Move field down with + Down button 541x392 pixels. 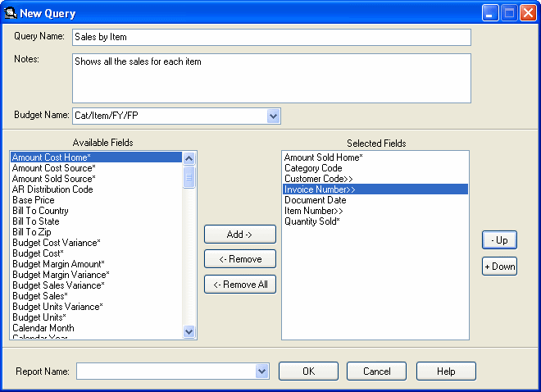499,267
